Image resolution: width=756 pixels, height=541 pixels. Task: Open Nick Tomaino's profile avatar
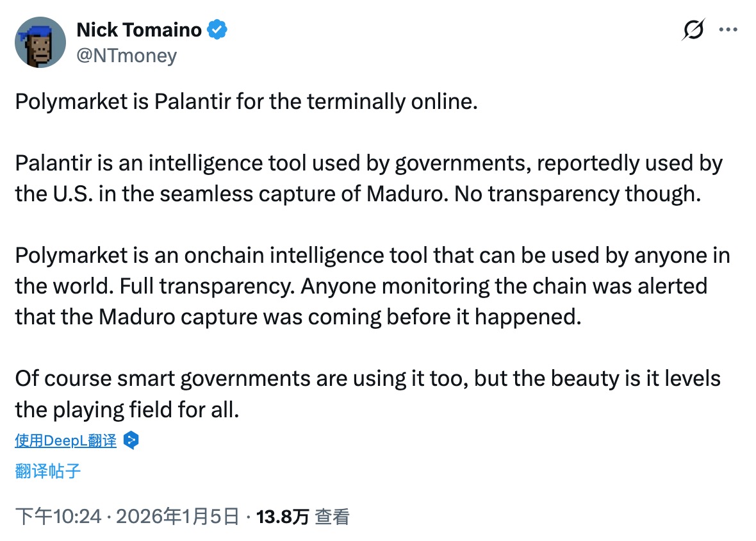[40, 42]
